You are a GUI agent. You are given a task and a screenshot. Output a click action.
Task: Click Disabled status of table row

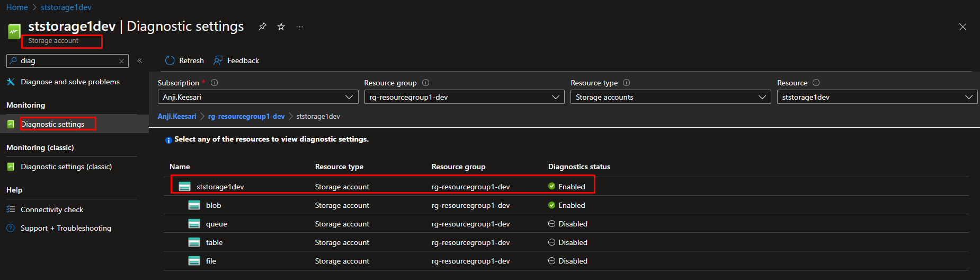point(568,242)
